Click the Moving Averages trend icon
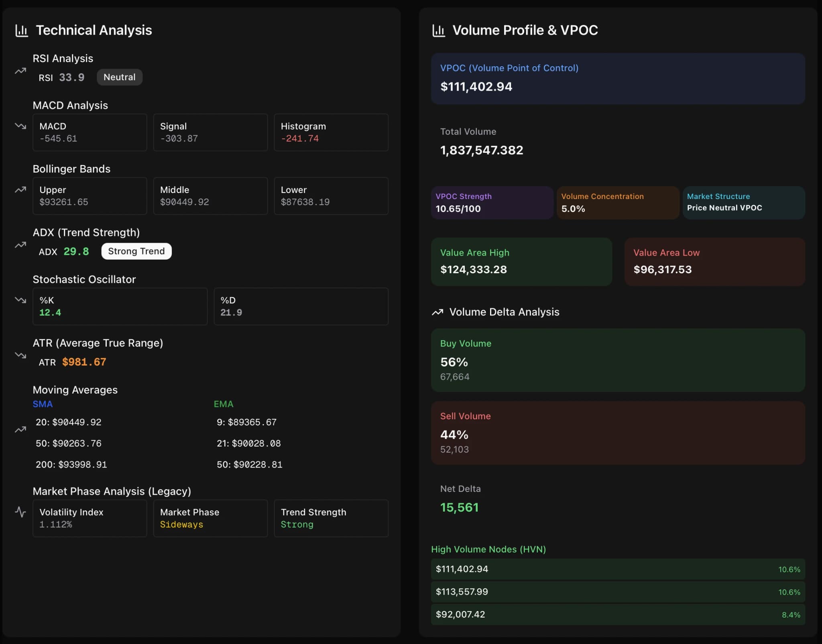Screen dimensions: 822x644 [x=20, y=429]
